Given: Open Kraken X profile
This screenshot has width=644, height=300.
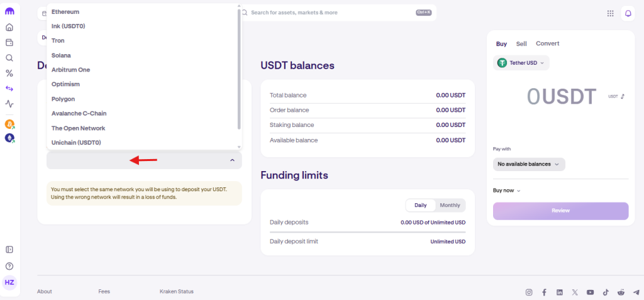Looking at the screenshot, I should 575,292.
